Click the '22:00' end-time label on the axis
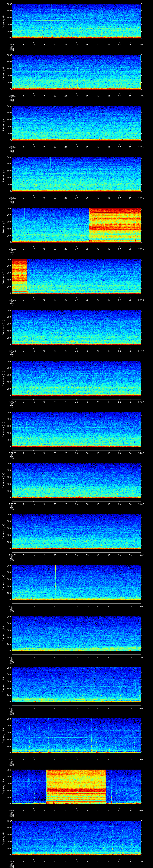 [141, 402]
